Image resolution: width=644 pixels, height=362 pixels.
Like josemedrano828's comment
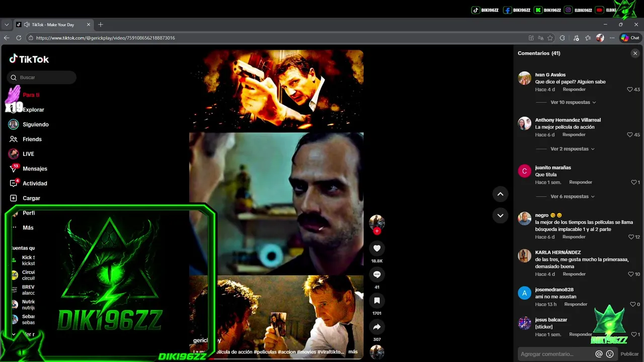click(633, 304)
